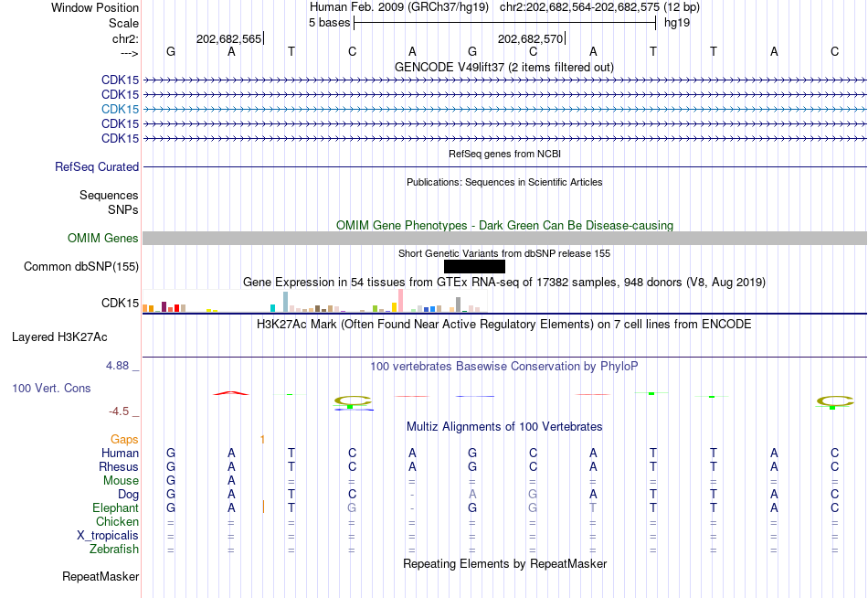Click the -4.5 PhyloP lower scale value
The height and width of the screenshot is (598, 868).
tap(119, 411)
